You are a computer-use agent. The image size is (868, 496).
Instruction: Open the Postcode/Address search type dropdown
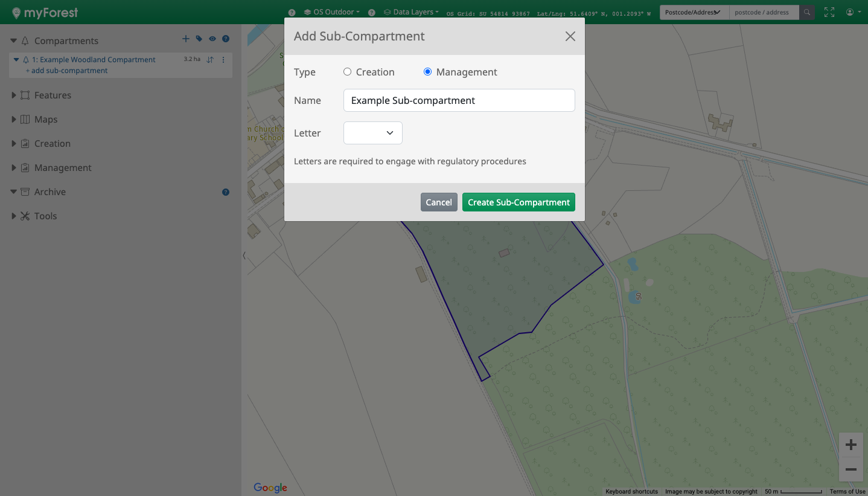coord(694,12)
